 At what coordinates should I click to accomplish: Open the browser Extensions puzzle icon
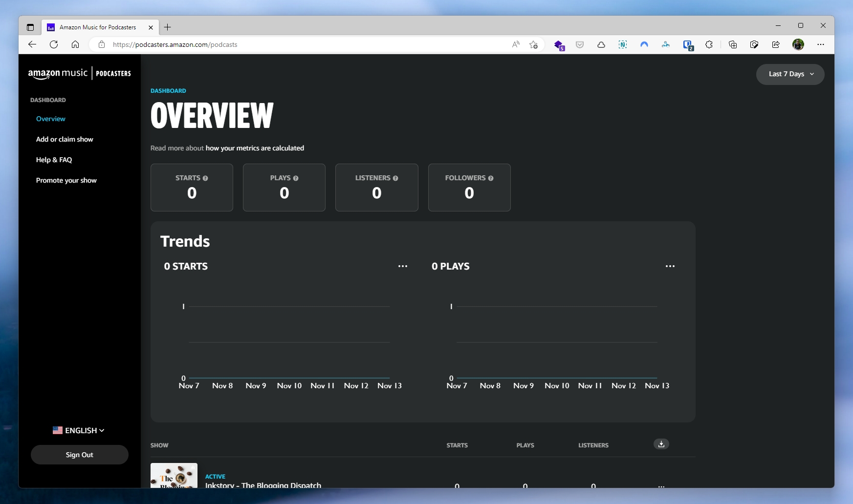(x=709, y=44)
